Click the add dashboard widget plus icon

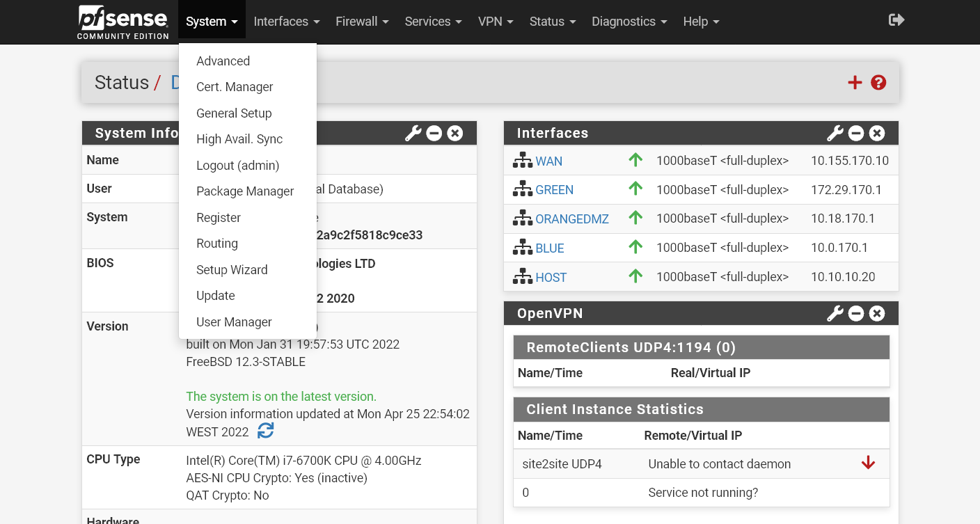click(854, 82)
